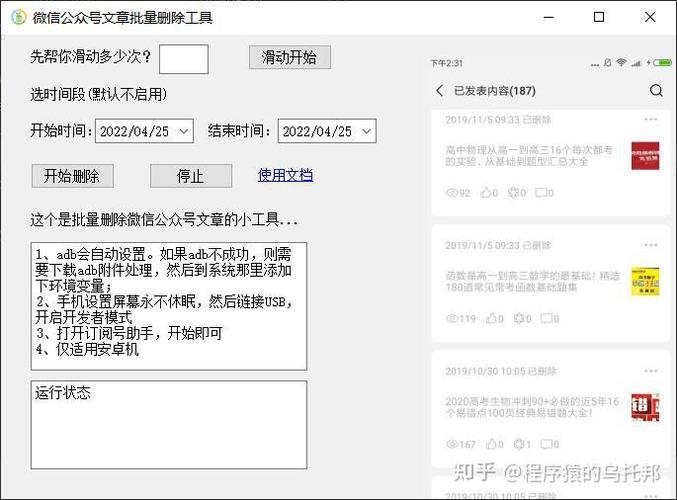Tap the views eye icon showing 119
Image resolution: width=677 pixels, height=500 pixels.
tap(452, 318)
